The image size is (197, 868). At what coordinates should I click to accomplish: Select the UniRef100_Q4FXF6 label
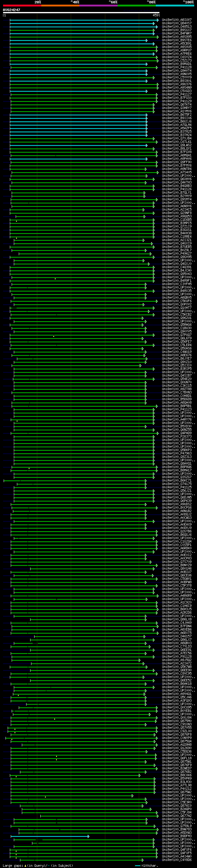177,850
